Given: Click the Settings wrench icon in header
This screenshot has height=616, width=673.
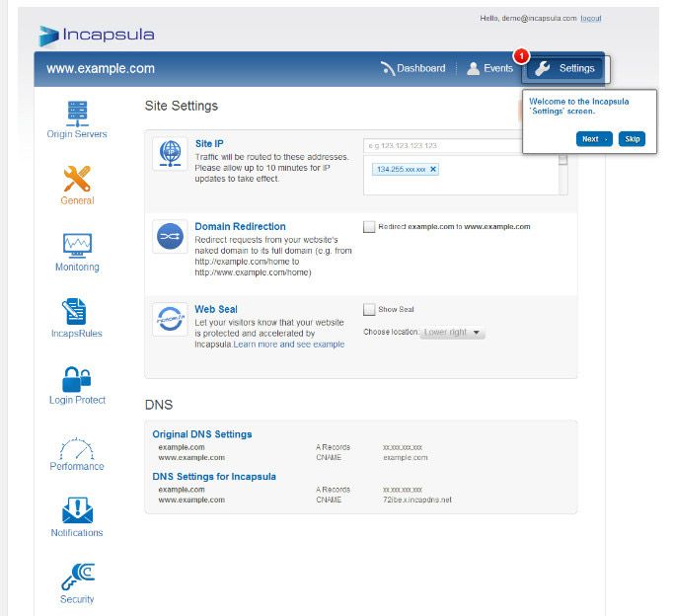Looking at the screenshot, I should point(543,68).
